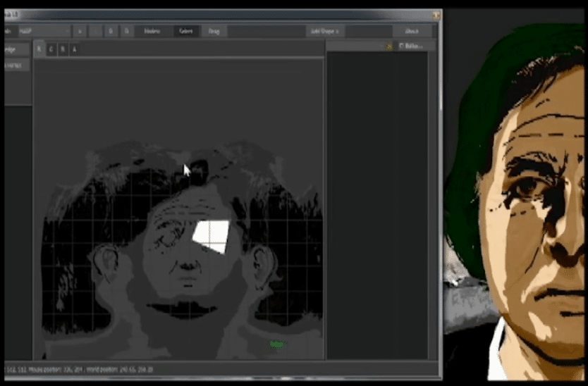Viewport: 588px width, 386px height.
Task: Click the top left sidebar button
Action: (16, 49)
